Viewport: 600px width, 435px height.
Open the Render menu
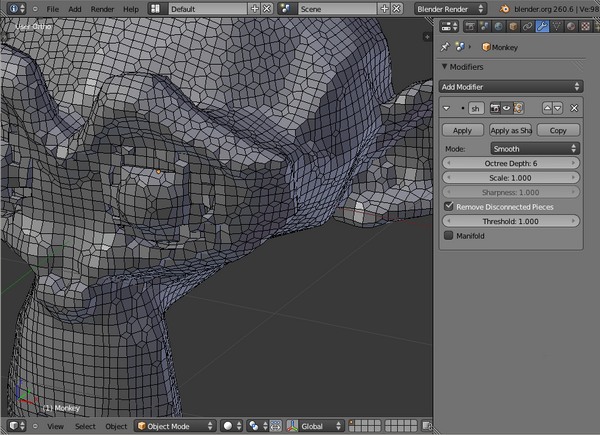coord(102,9)
